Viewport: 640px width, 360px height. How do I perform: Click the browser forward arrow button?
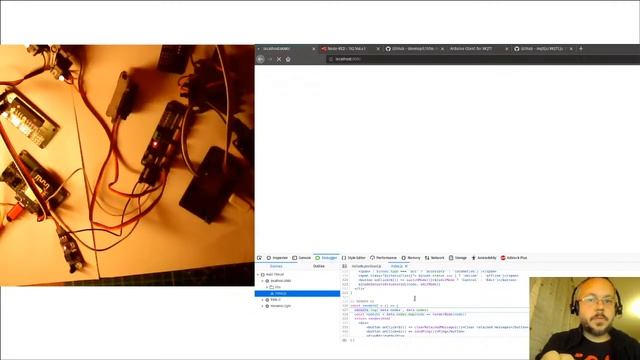[270, 59]
